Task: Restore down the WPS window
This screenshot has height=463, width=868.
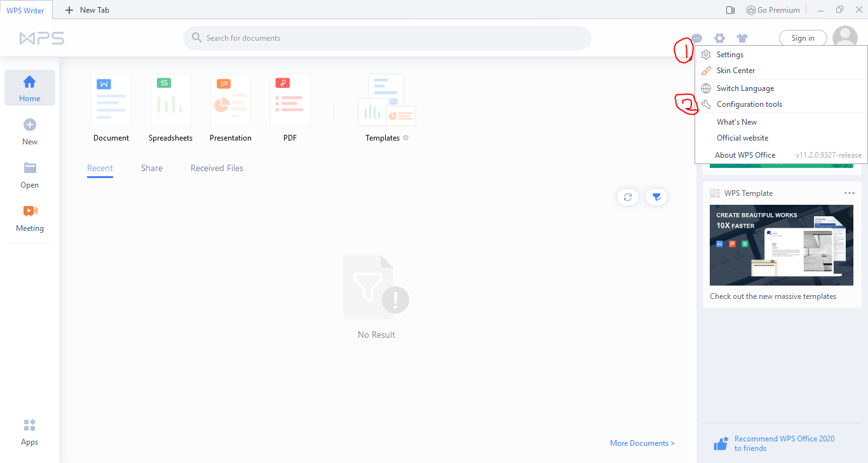Action: pos(839,10)
